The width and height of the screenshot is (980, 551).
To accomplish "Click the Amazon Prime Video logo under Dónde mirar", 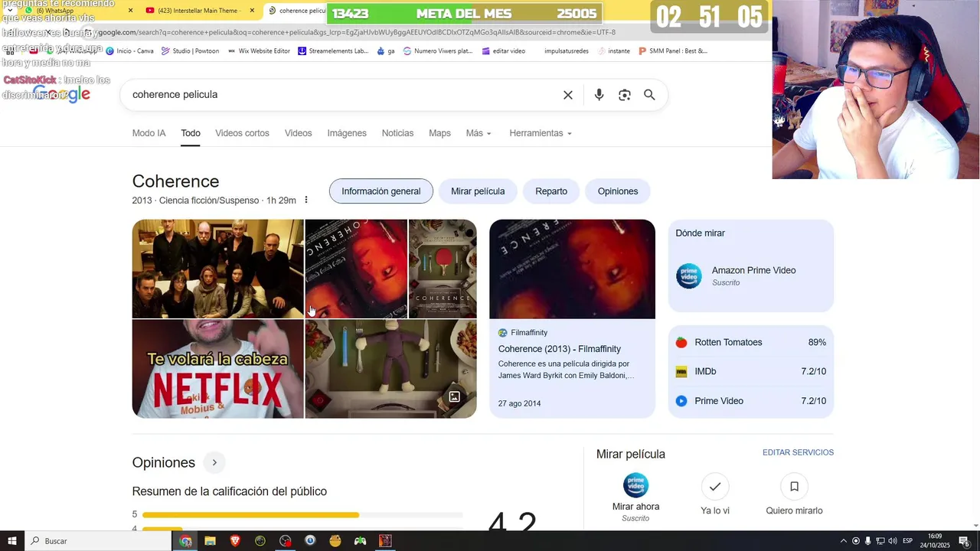I will tap(689, 276).
